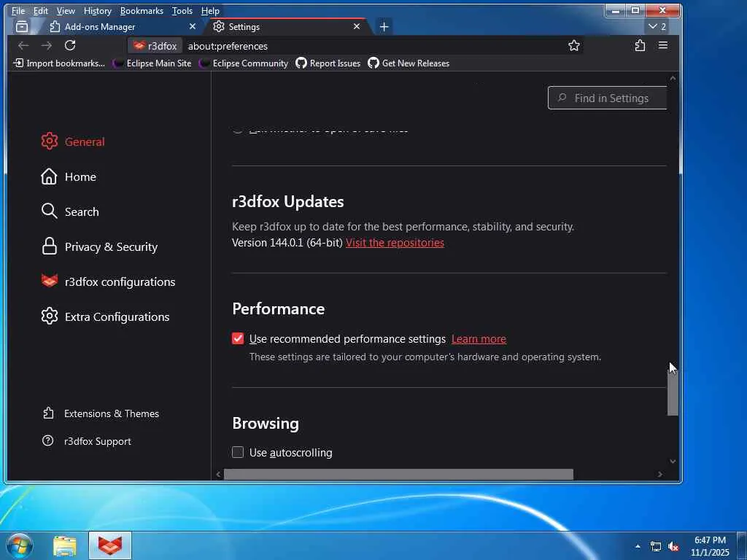Open r3dfox Support link in sidebar

(87, 441)
